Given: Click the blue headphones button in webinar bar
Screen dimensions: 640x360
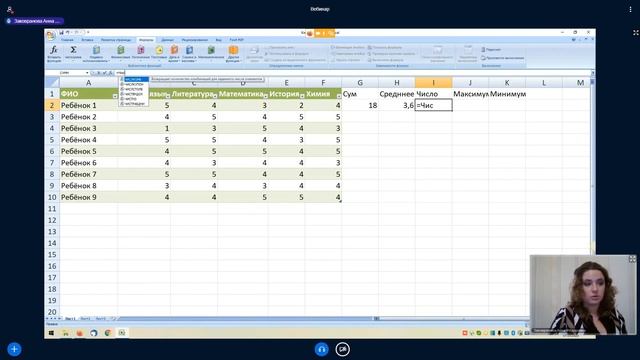Looking at the screenshot, I should (322, 349).
